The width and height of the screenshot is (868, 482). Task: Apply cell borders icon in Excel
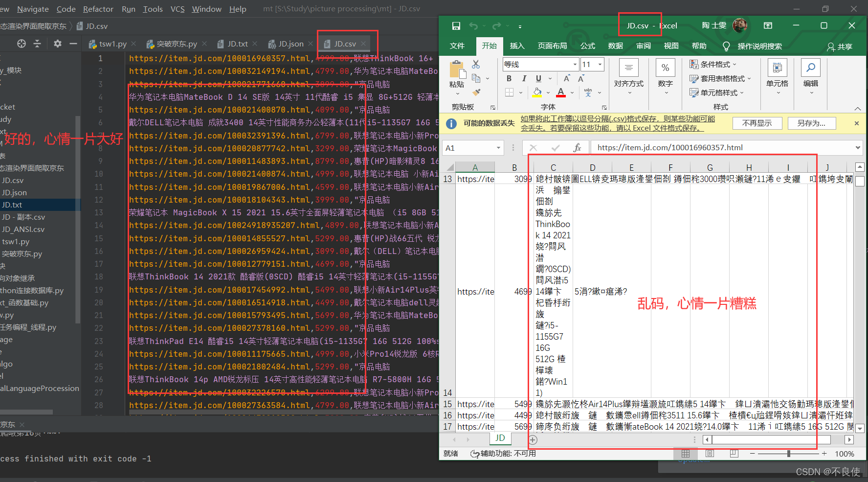click(509, 92)
